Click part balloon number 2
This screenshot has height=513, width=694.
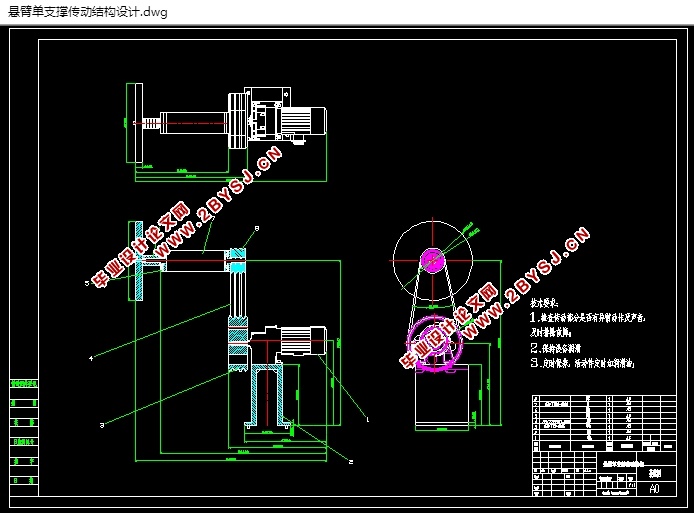coord(351,462)
